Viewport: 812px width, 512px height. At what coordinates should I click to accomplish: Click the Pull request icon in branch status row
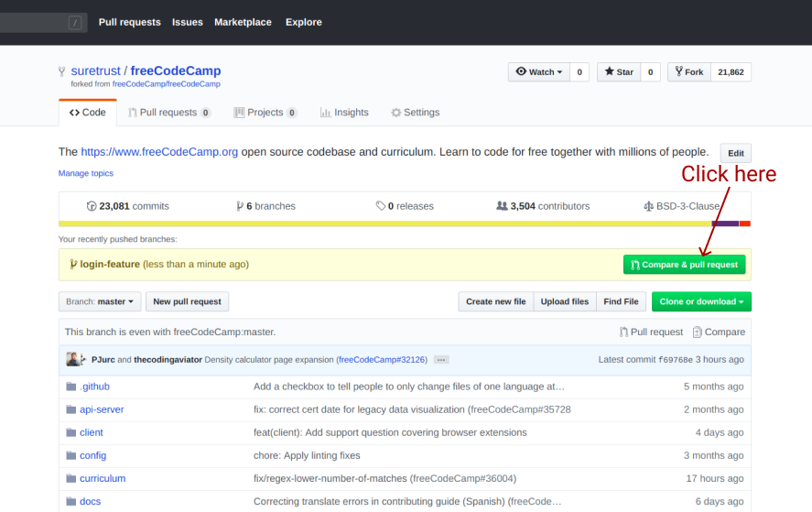623,332
